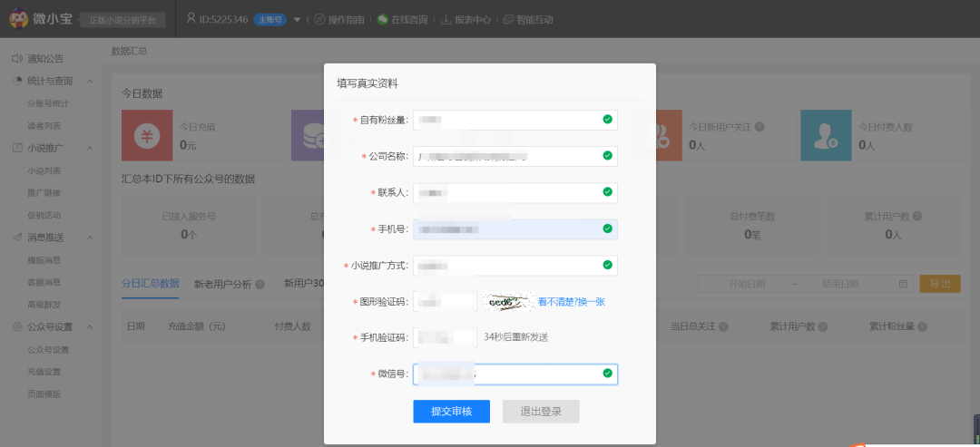Click the green check icon in 手机号 field
The height and width of the screenshot is (447, 980).
click(607, 228)
